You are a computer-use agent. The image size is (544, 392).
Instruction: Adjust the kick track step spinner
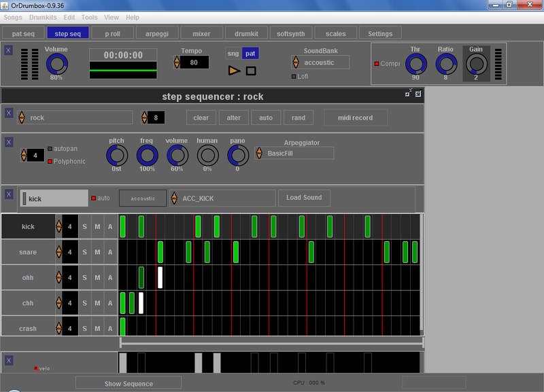pos(58,227)
